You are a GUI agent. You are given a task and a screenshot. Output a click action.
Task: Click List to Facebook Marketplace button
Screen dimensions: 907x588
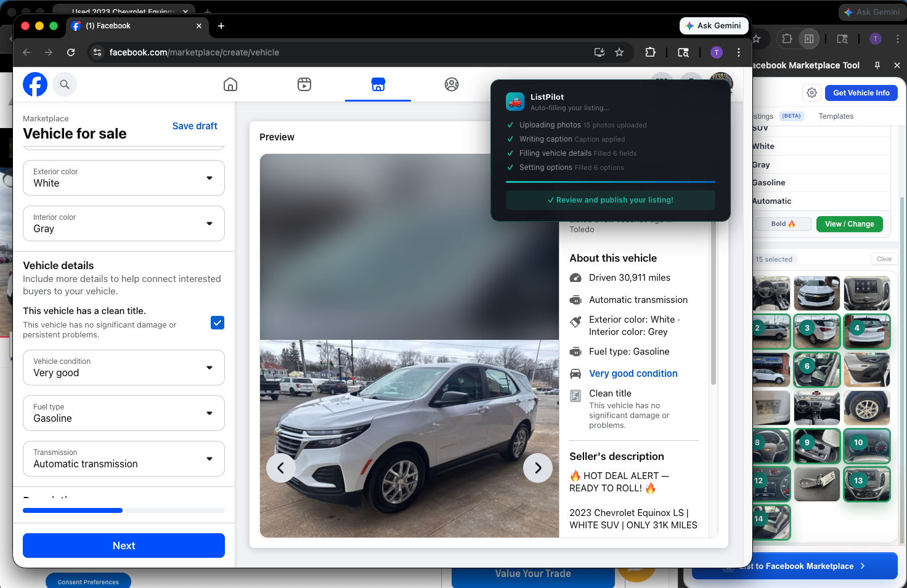(795, 566)
